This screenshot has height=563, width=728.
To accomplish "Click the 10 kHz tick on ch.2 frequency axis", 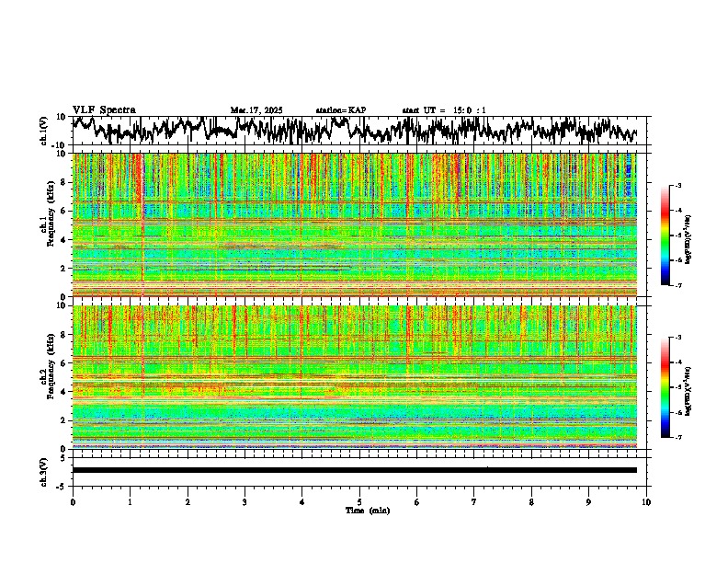I will coord(62,305).
